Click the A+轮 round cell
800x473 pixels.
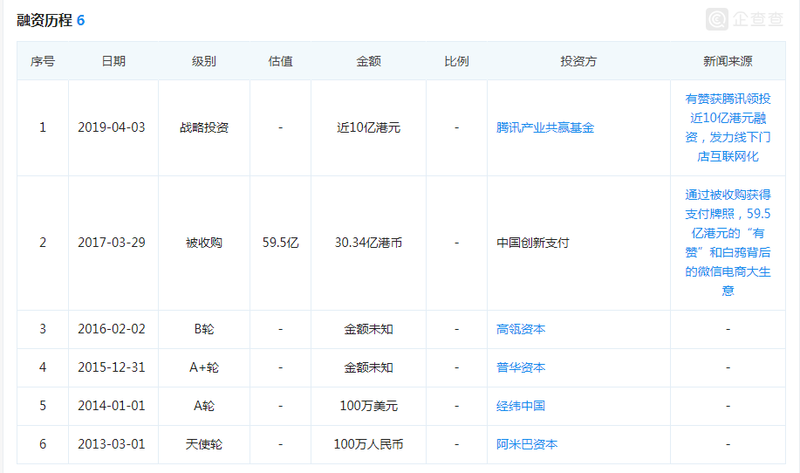pyautogui.click(x=204, y=367)
